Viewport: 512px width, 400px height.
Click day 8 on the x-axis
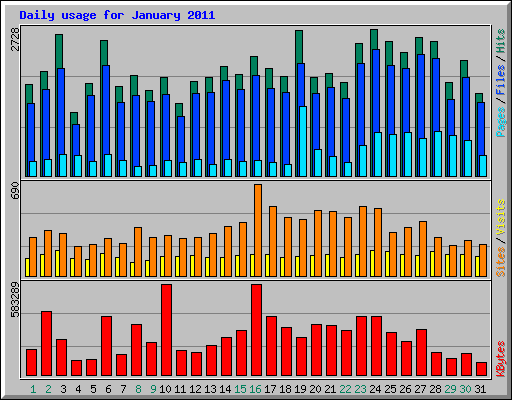138,389
